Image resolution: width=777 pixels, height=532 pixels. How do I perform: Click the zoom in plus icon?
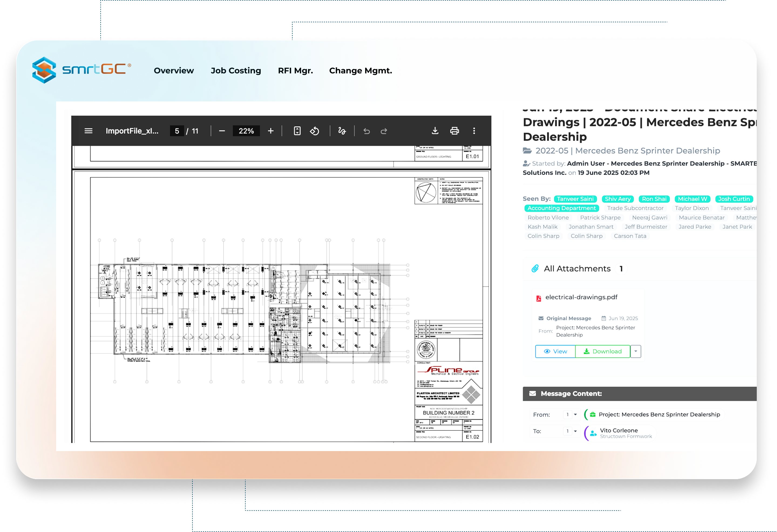tap(271, 131)
